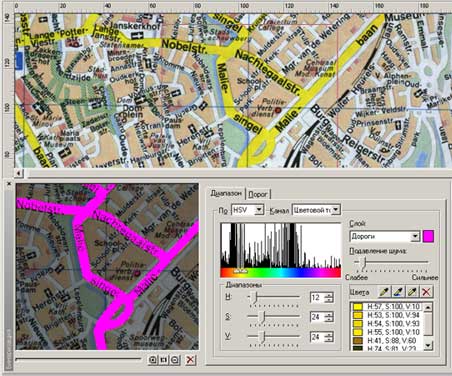Click zoom-in icon below the preview
Viewport: 452px width, 376px height.
(x=153, y=360)
